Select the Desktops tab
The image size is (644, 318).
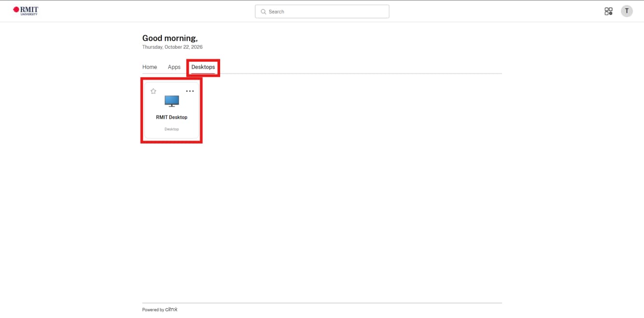[x=203, y=67]
